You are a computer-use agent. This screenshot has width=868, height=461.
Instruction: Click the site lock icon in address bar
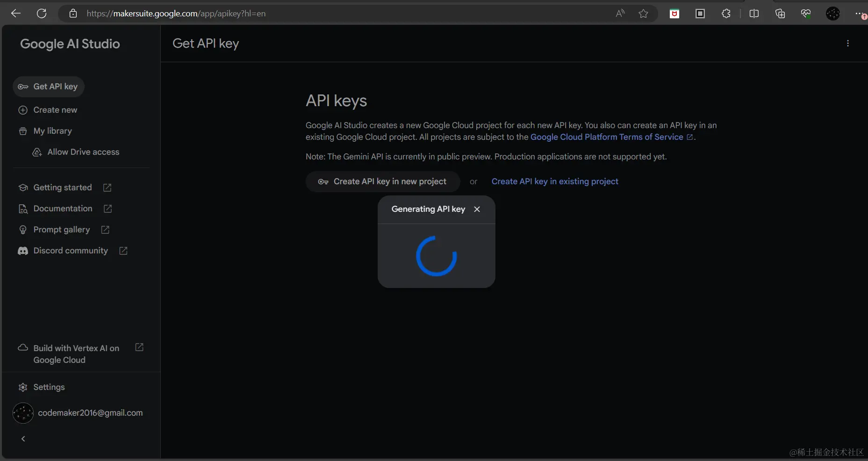[x=73, y=14]
